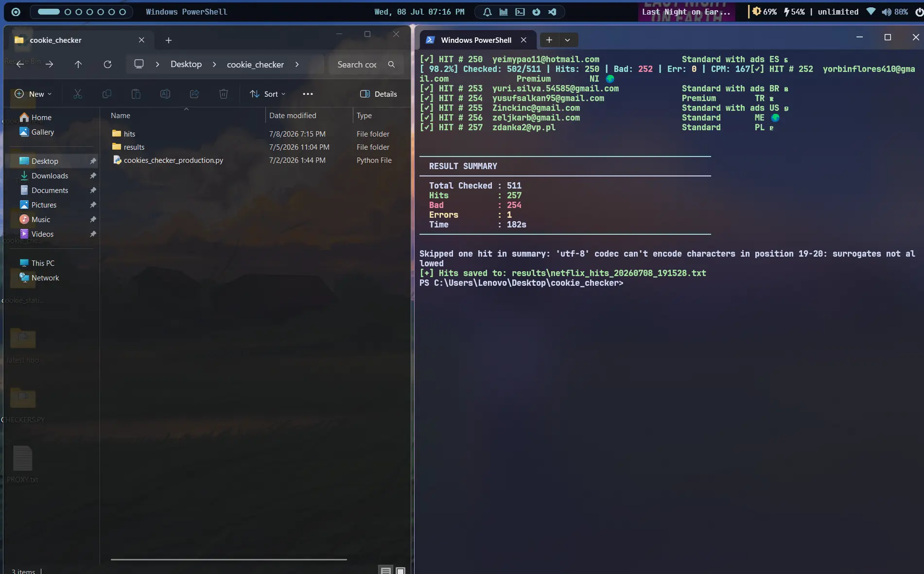Go up one folder level in Explorer
Image resolution: width=924 pixels, height=574 pixels.
[78, 64]
